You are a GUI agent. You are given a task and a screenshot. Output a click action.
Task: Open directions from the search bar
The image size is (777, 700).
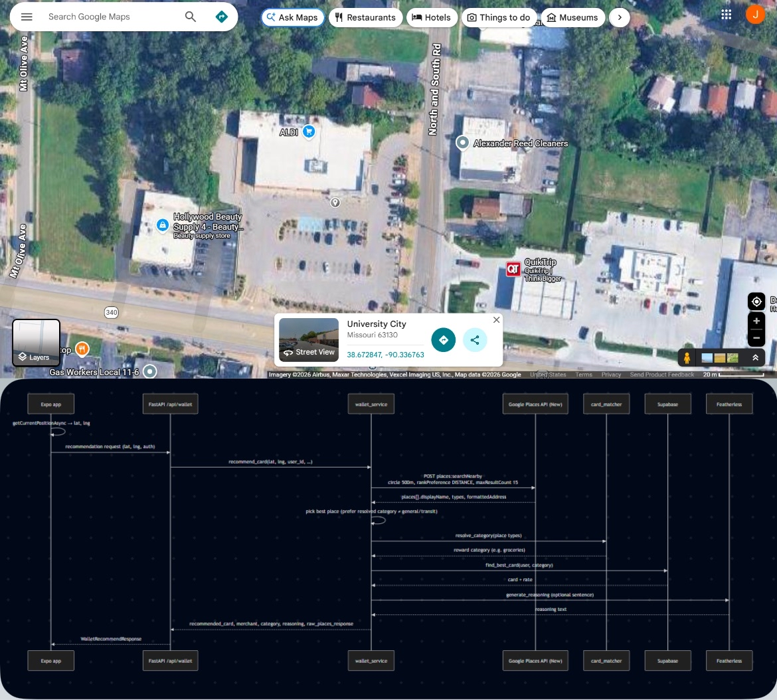222,17
